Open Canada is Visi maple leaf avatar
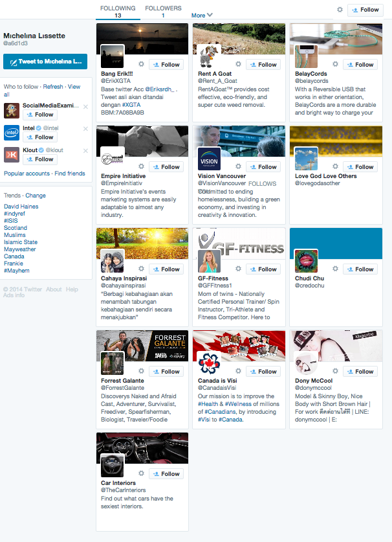This screenshot has height=542, width=392. pos(209,363)
